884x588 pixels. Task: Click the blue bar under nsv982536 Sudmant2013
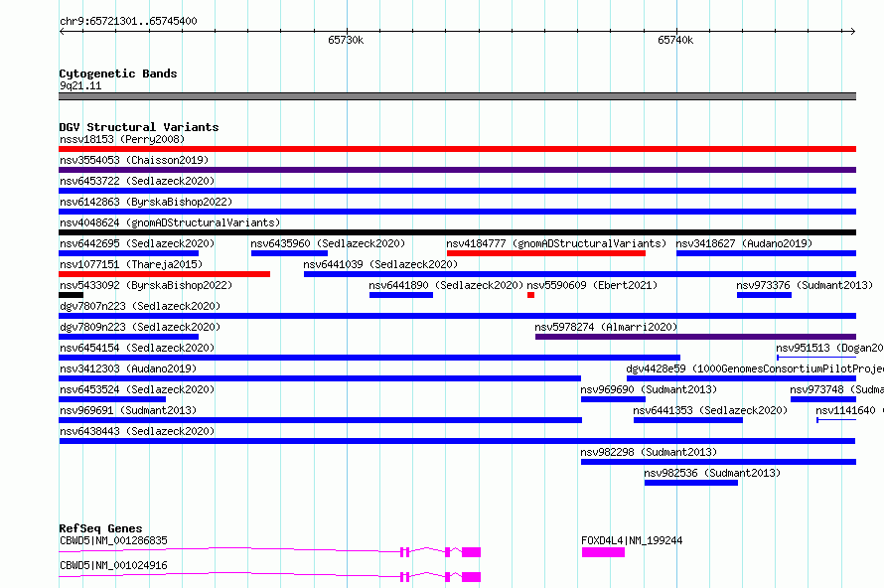pyautogui.click(x=691, y=483)
